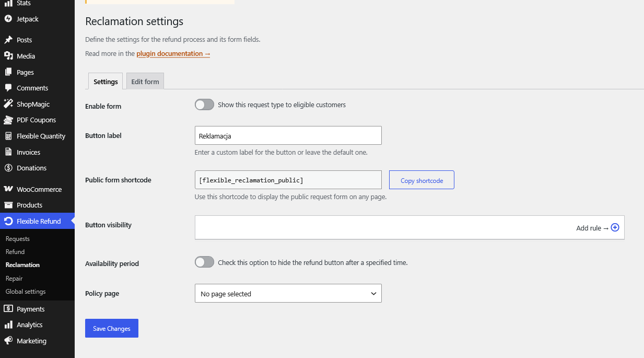The image size is (644, 358).
Task: Switch to the Settings tab
Action: (106, 82)
